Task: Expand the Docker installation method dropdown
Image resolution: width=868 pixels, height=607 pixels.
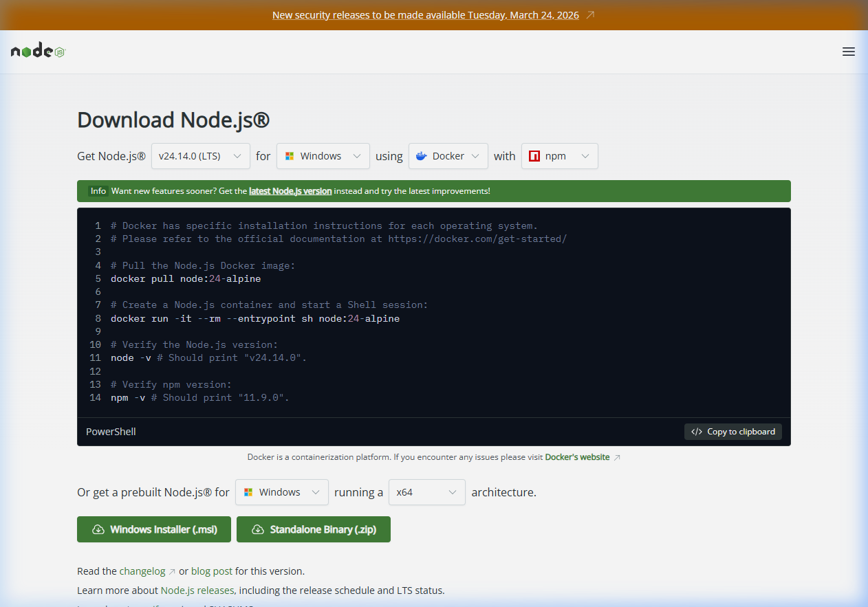Action: click(x=448, y=156)
